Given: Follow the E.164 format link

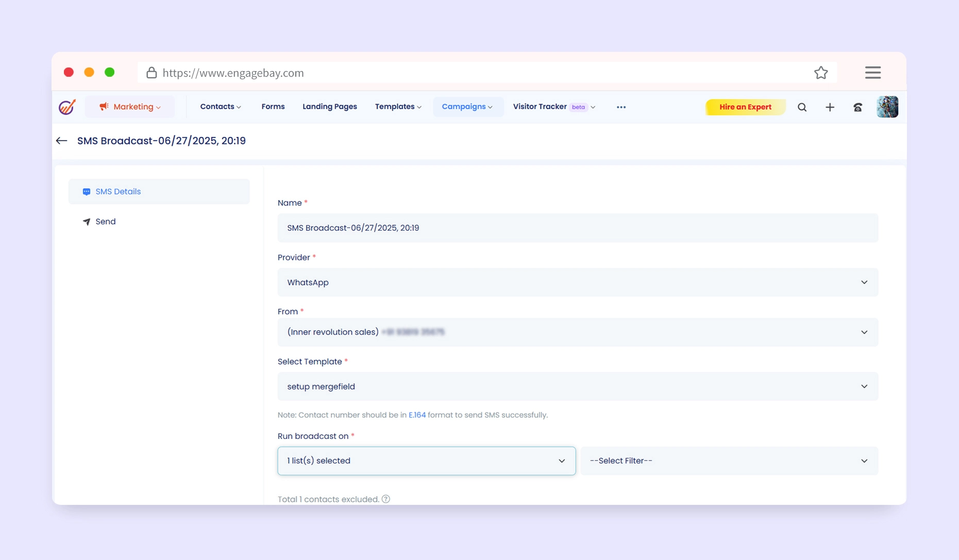Looking at the screenshot, I should 417,415.
